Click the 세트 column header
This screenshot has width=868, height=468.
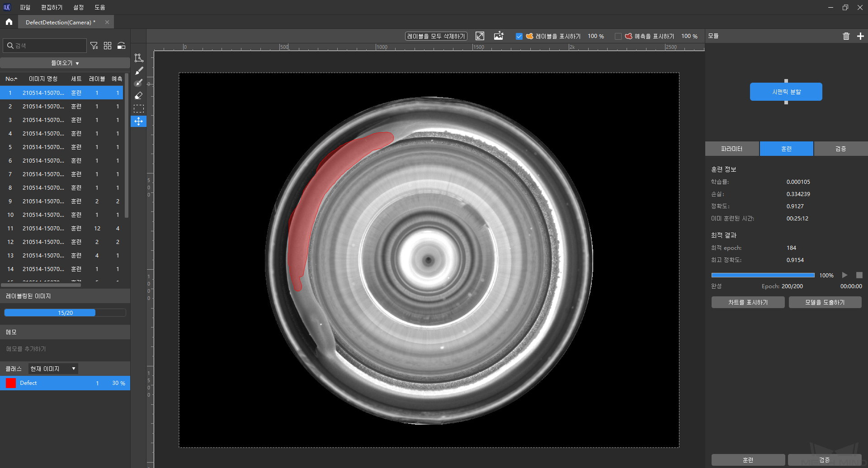pos(76,79)
